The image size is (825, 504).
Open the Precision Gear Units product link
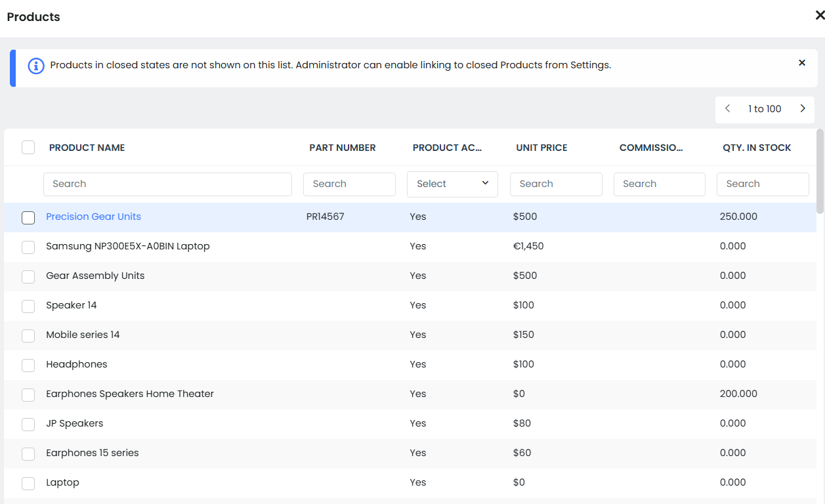(93, 217)
